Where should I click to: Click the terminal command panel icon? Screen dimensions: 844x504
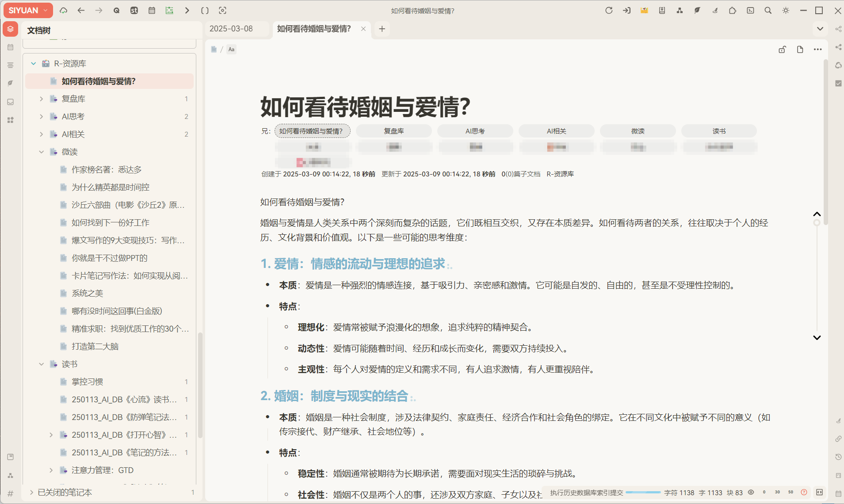pos(750,11)
